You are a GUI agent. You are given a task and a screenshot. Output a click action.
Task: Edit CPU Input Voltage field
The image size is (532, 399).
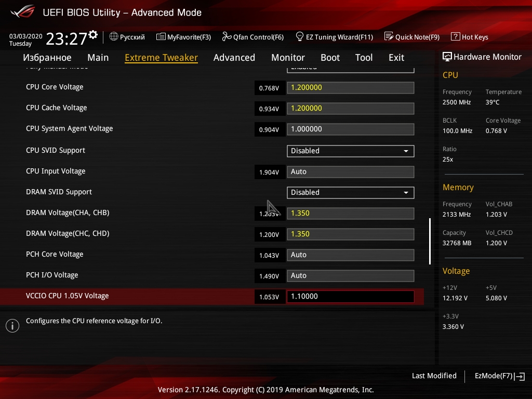tap(351, 171)
